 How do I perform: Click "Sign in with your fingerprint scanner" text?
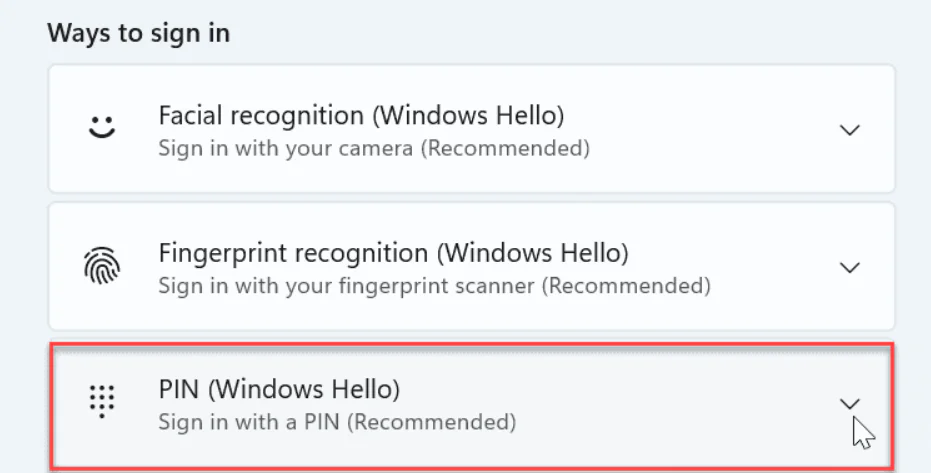[x=348, y=286]
